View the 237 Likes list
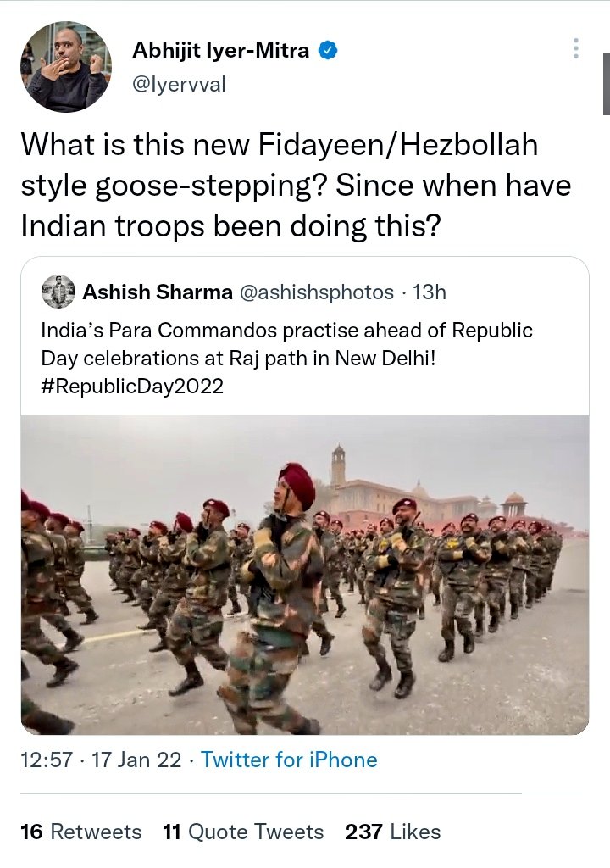 tap(392, 832)
